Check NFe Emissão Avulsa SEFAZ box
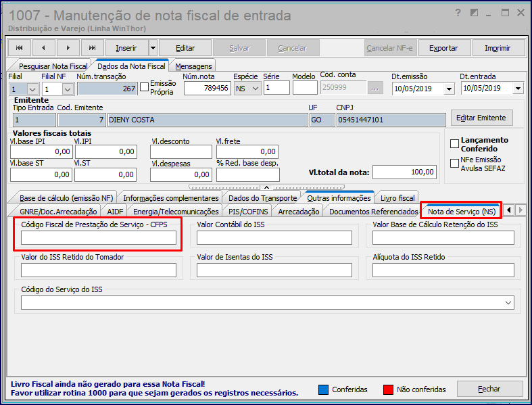 tap(455, 162)
